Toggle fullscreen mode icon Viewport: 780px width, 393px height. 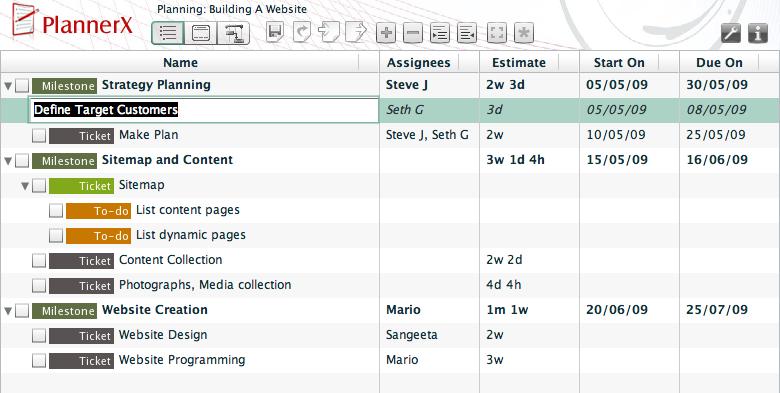[496, 33]
